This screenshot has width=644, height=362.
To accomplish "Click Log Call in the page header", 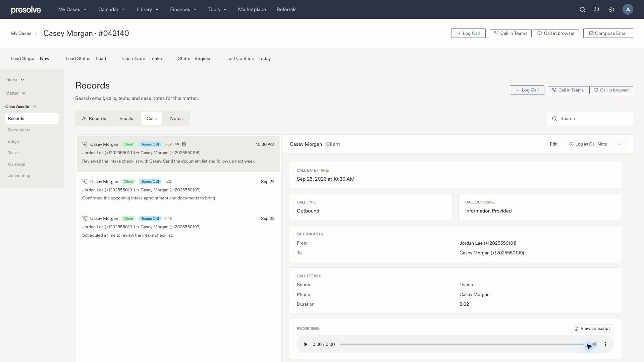I will 468,33.
